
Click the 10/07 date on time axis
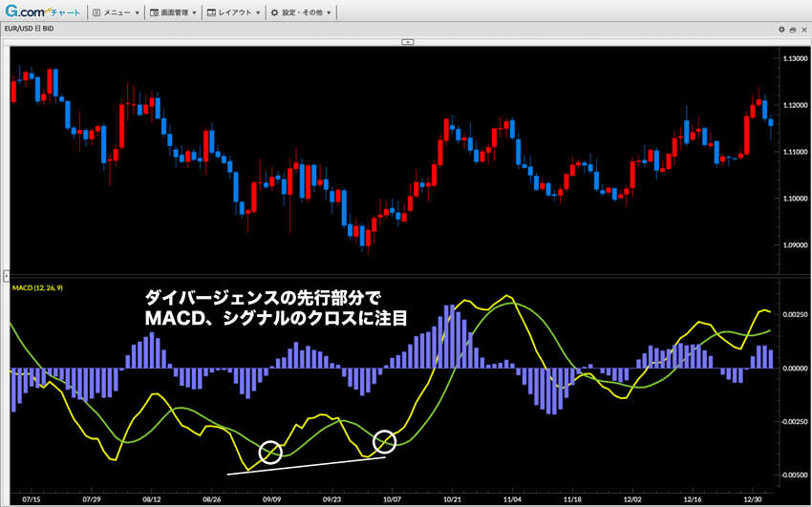coord(391,499)
